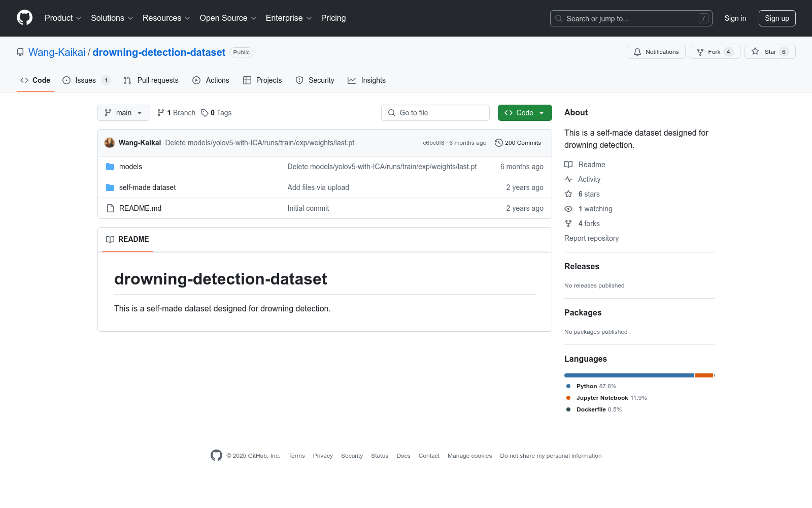Click the README.md file icon
The width and height of the screenshot is (812, 508).
[110, 208]
